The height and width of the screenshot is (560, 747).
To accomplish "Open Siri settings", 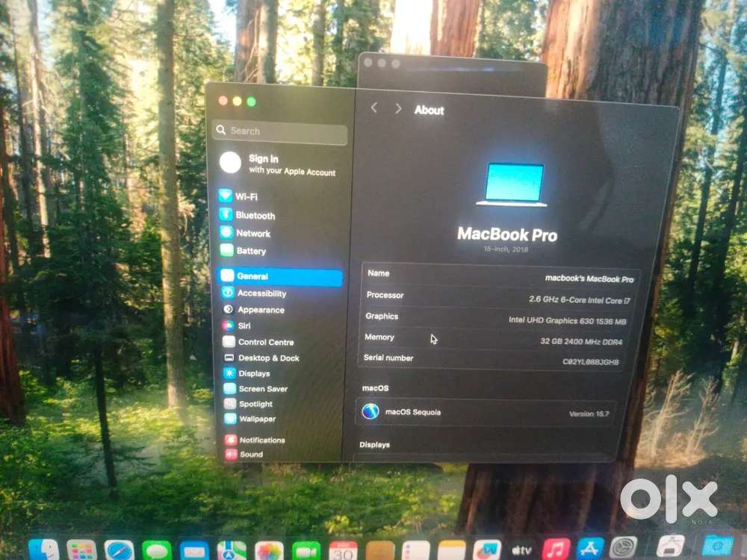I will tap(244, 326).
